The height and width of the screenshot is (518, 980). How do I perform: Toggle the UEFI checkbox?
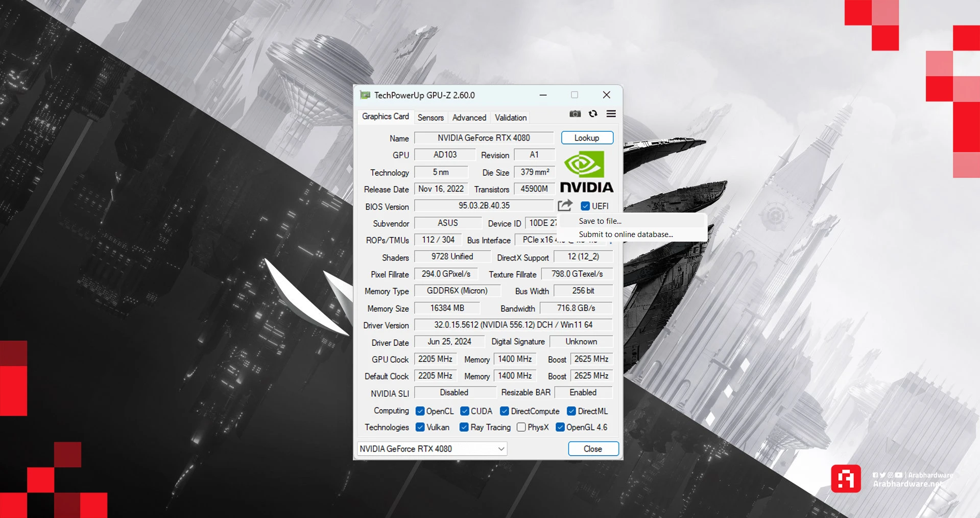click(x=585, y=206)
